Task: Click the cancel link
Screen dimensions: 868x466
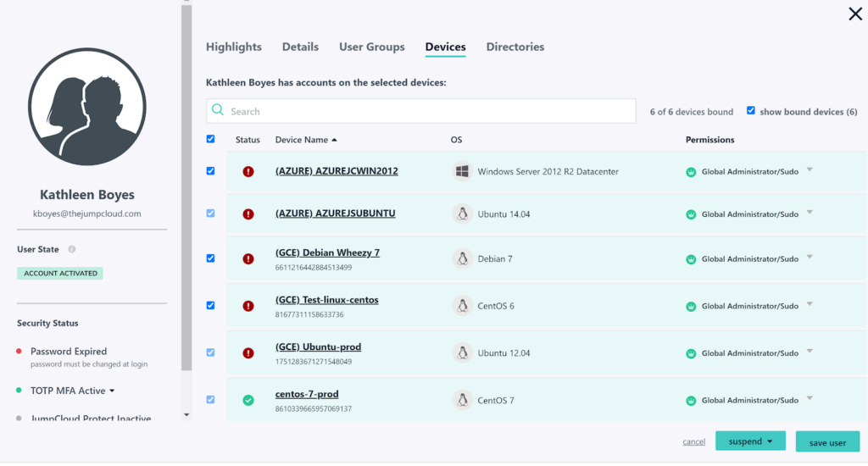Action: (693, 442)
